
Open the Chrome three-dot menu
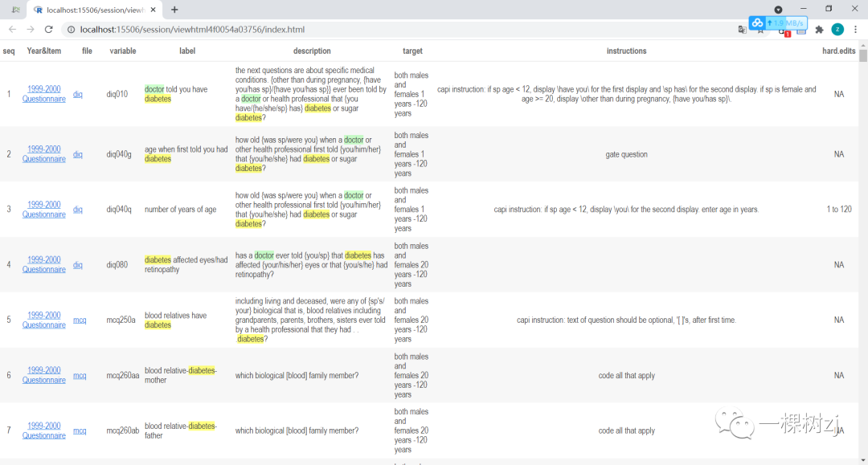(856, 29)
